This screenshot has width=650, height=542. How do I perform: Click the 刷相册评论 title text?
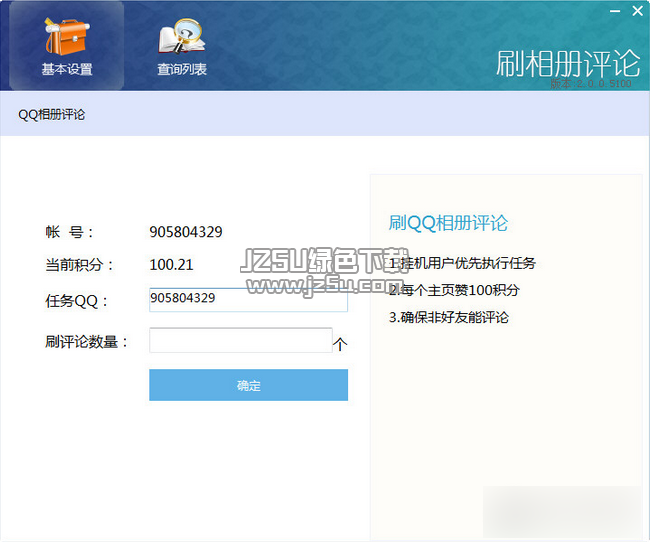(568, 63)
